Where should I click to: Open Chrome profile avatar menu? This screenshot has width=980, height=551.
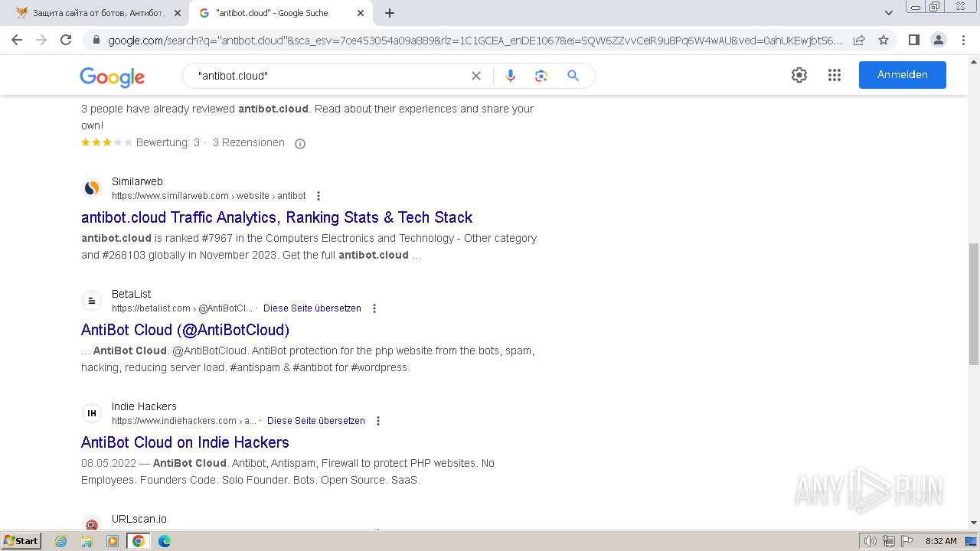pyautogui.click(x=938, y=40)
